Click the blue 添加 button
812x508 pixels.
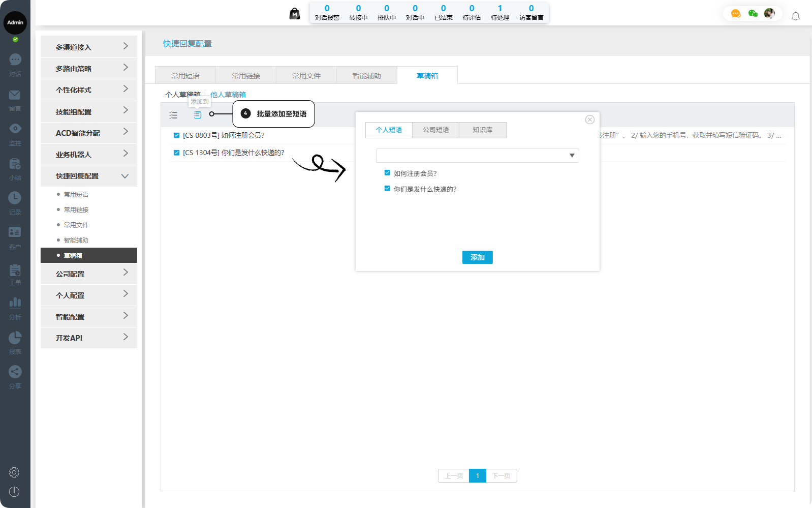(477, 257)
